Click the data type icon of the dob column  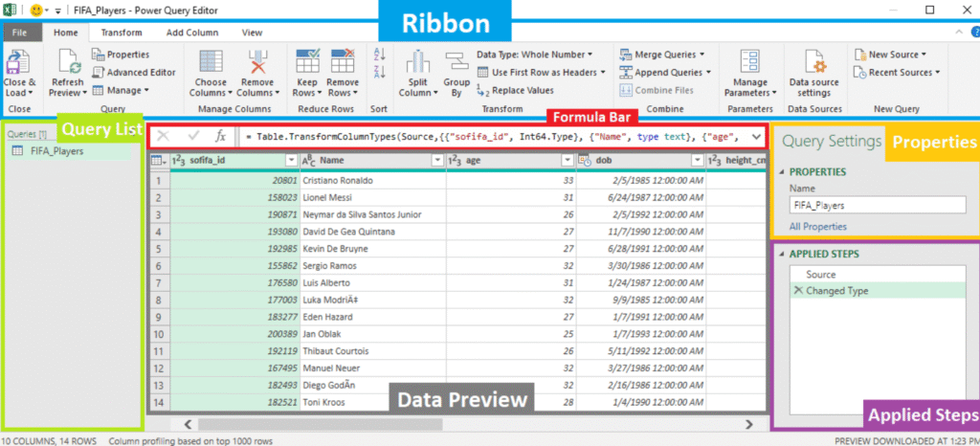point(585,161)
